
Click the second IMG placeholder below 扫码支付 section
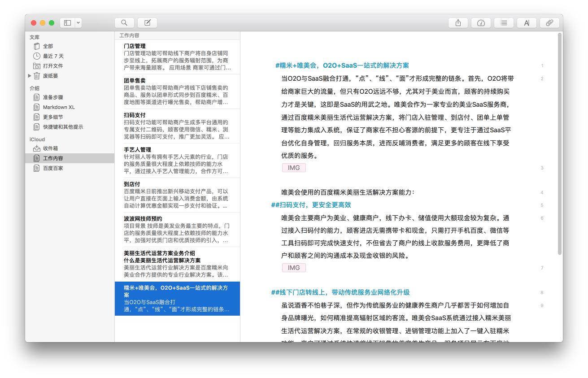pyautogui.click(x=293, y=267)
